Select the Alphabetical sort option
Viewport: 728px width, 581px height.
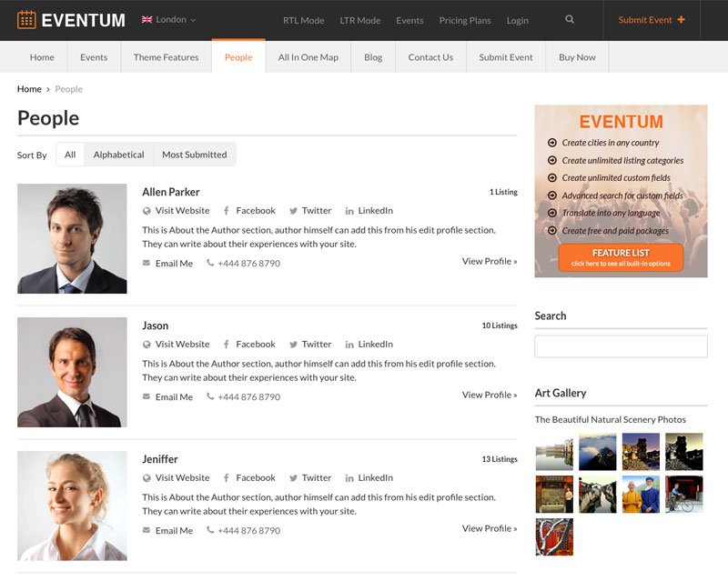[118, 154]
